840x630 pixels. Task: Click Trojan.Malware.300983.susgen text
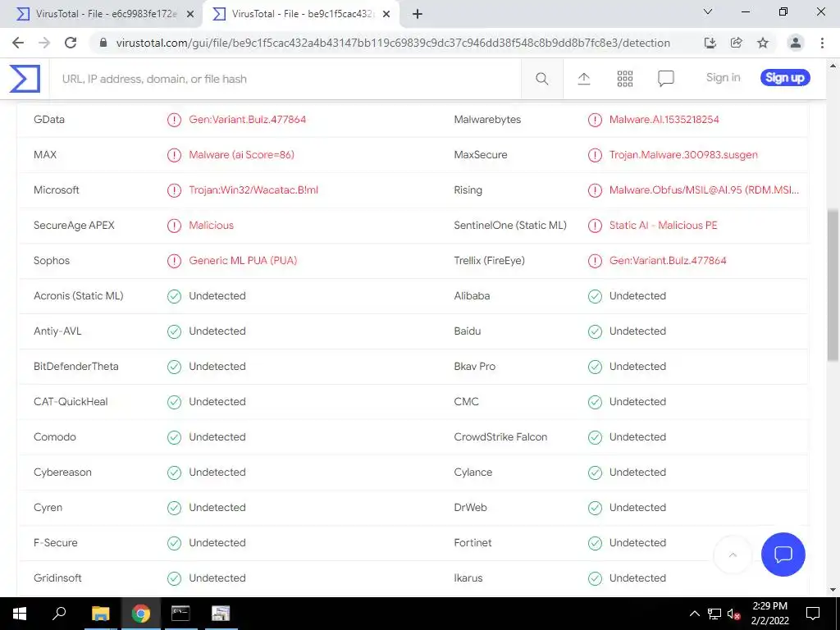point(683,155)
